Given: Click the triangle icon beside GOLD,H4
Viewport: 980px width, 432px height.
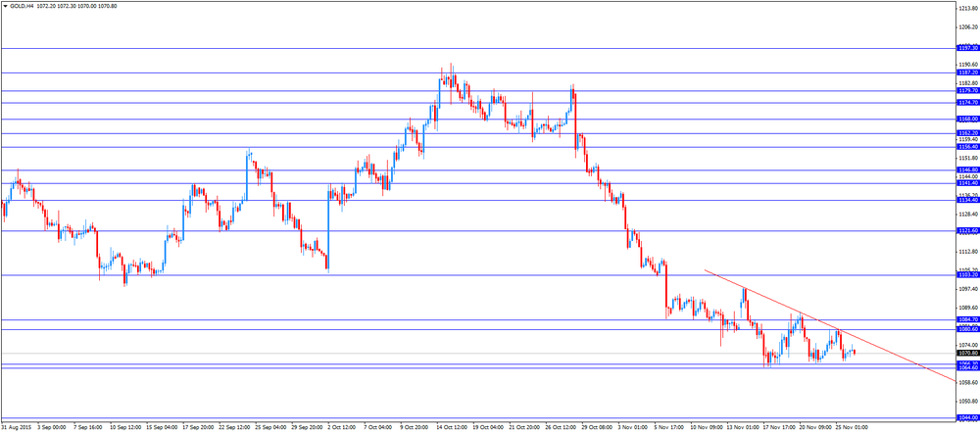Looking at the screenshot, I should click(x=6, y=6).
